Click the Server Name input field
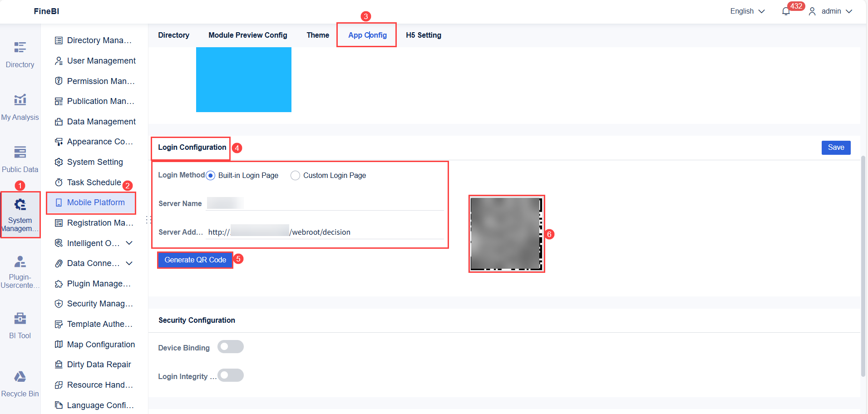This screenshot has height=414, width=868. [x=325, y=203]
